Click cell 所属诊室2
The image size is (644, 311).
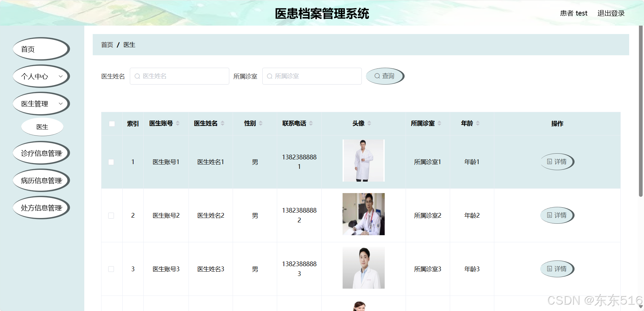tap(428, 216)
